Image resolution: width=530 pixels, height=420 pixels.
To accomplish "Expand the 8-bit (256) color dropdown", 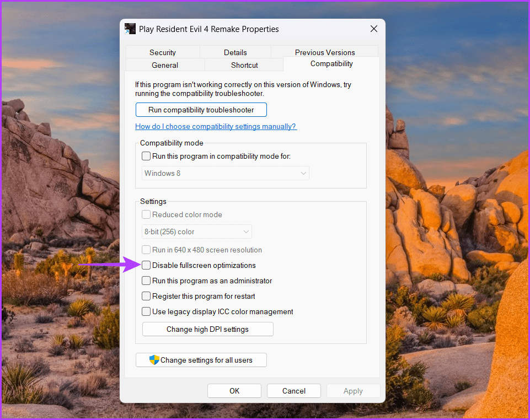I will (x=197, y=231).
